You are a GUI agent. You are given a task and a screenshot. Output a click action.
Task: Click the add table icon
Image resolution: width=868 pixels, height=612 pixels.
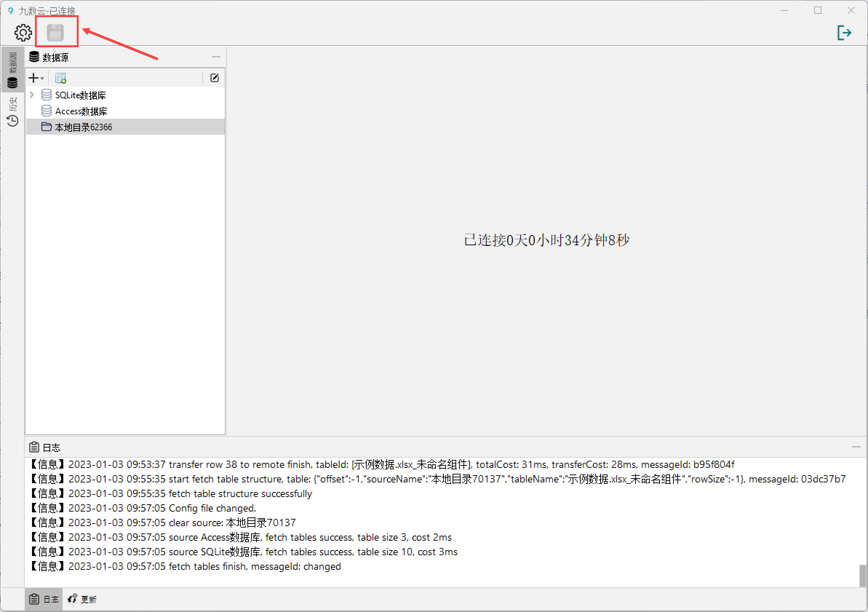(x=60, y=78)
